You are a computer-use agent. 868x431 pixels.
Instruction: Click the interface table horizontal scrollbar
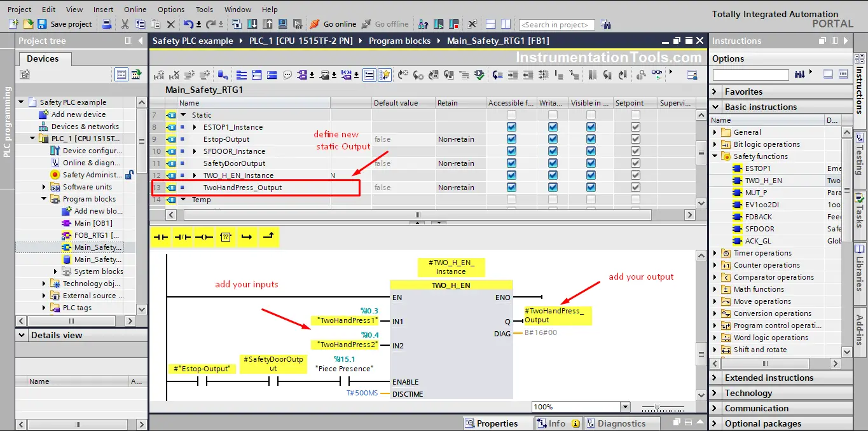coord(418,215)
